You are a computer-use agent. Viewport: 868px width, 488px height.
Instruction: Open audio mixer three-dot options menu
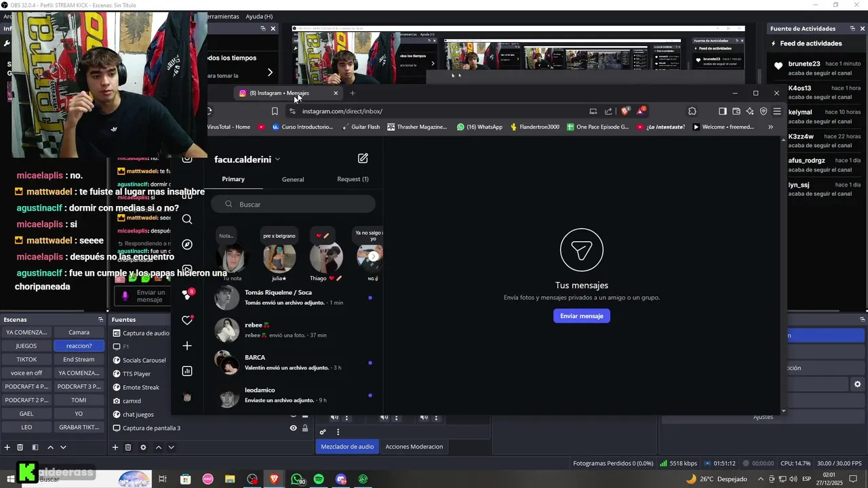338,432
